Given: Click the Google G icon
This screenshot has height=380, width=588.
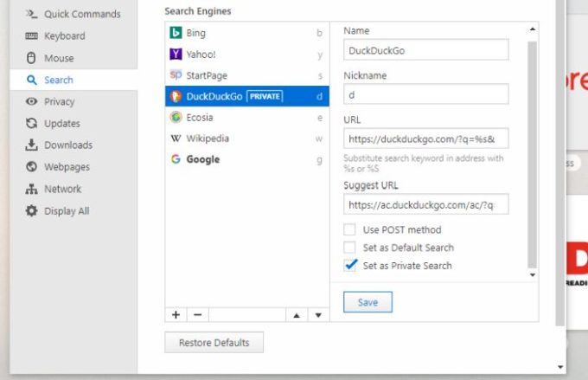Looking at the screenshot, I should point(176,159).
